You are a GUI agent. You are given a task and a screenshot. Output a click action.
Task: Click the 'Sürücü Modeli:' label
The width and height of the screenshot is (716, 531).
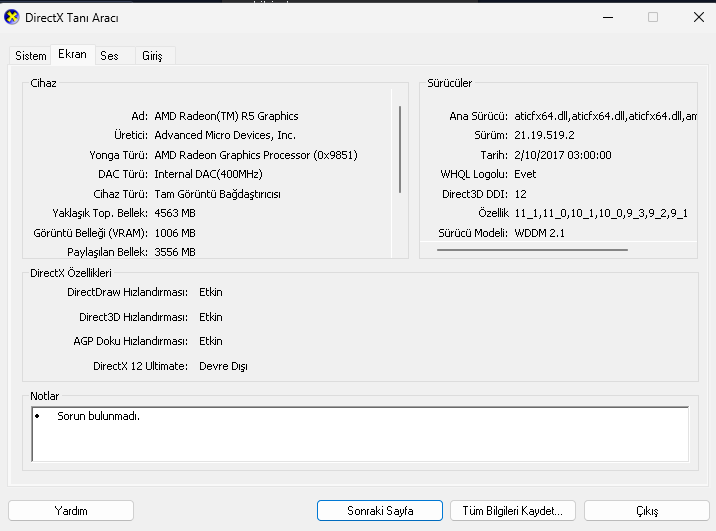coord(473,233)
